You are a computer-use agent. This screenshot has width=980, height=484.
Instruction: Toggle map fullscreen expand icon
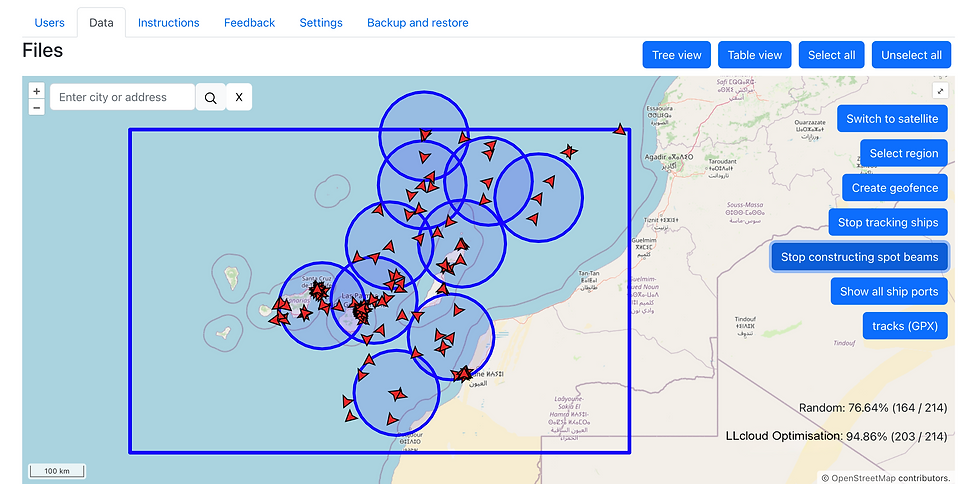940,91
